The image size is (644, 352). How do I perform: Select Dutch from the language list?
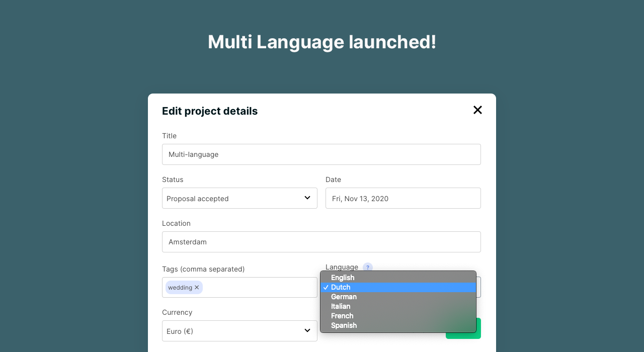pyautogui.click(x=398, y=287)
